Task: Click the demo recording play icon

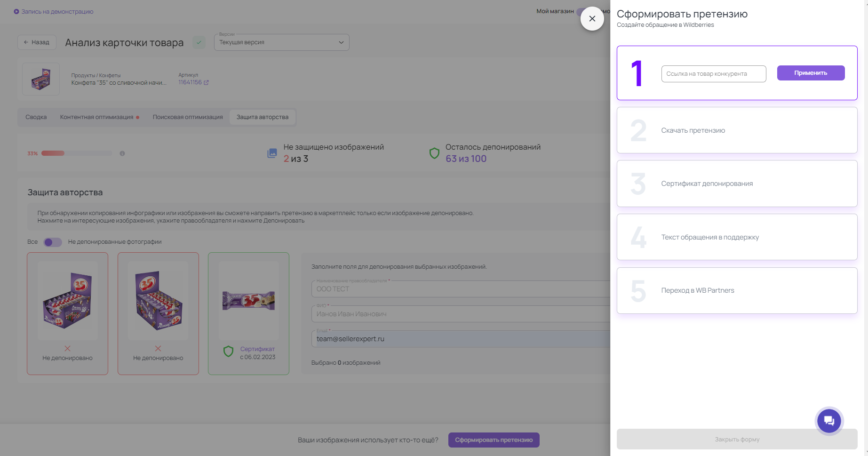Action: [x=16, y=12]
